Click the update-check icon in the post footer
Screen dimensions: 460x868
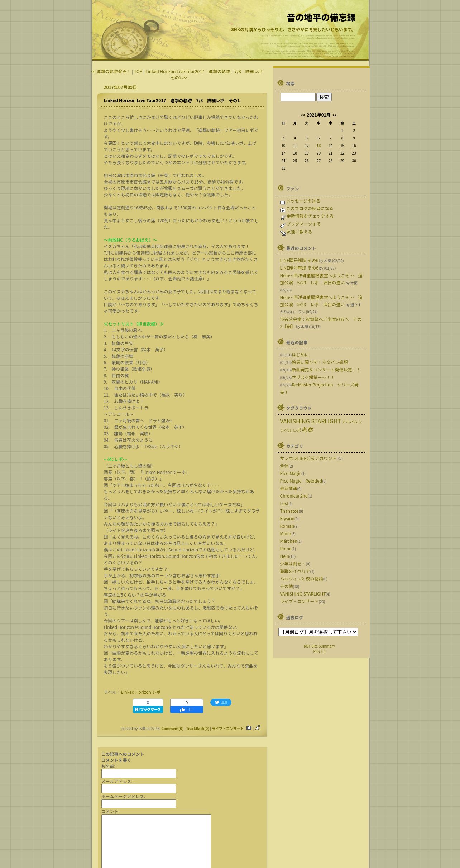click(257, 727)
